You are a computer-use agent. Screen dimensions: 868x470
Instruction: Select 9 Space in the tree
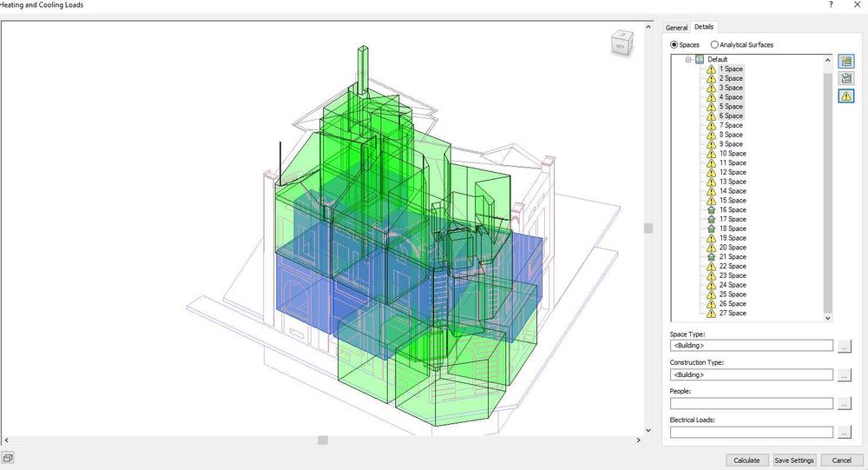[731, 145]
